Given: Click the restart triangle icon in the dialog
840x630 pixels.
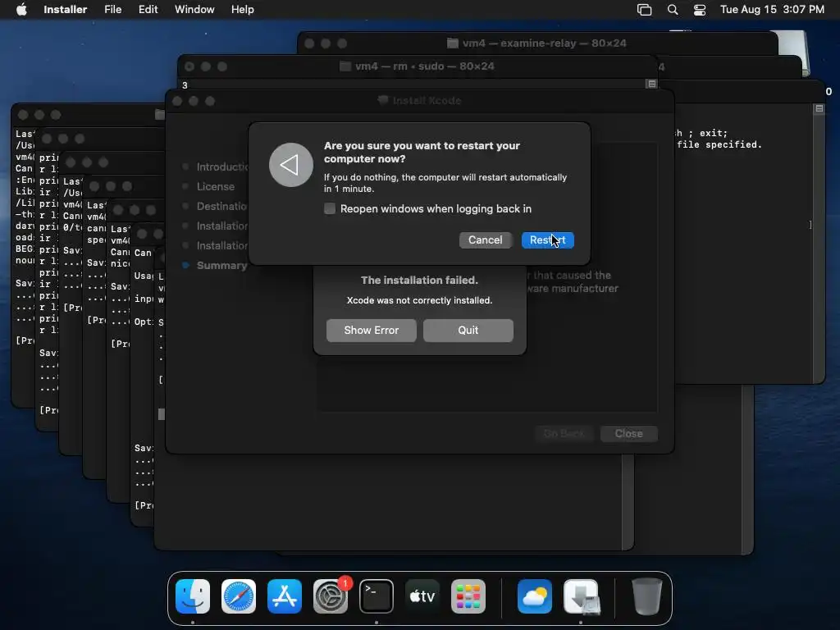Looking at the screenshot, I should [x=291, y=165].
